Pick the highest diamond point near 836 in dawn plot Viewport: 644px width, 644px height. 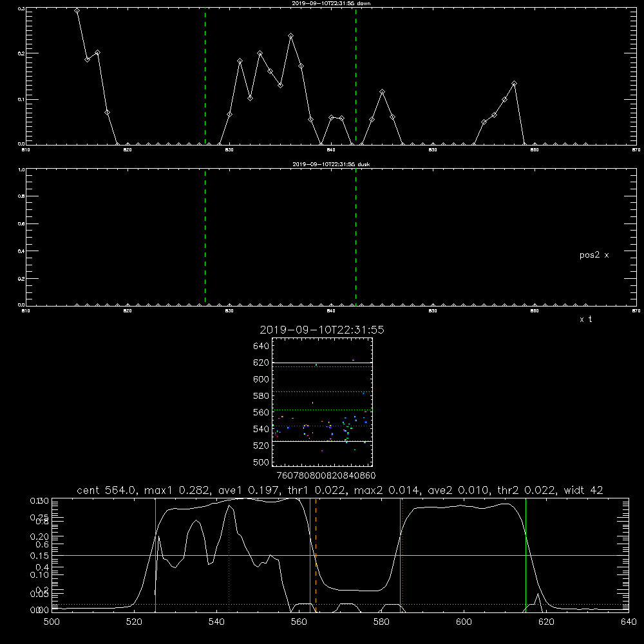(x=291, y=35)
